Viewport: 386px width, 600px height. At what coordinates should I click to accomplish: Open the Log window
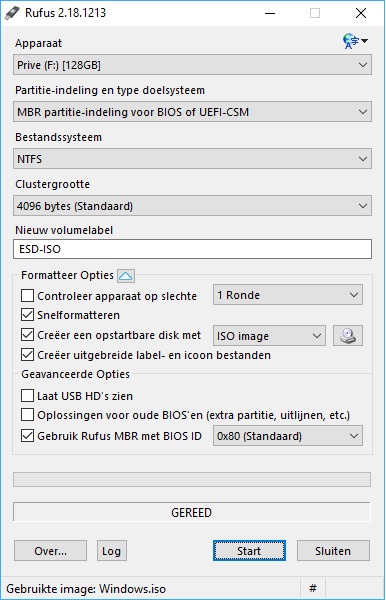click(x=111, y=551)
